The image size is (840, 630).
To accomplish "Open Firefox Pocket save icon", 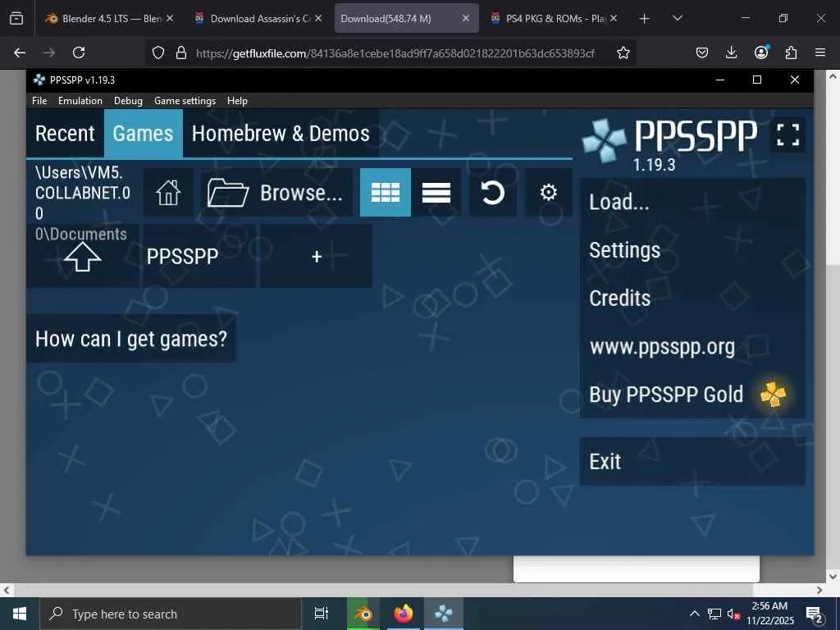I will (x=702, y=52).
